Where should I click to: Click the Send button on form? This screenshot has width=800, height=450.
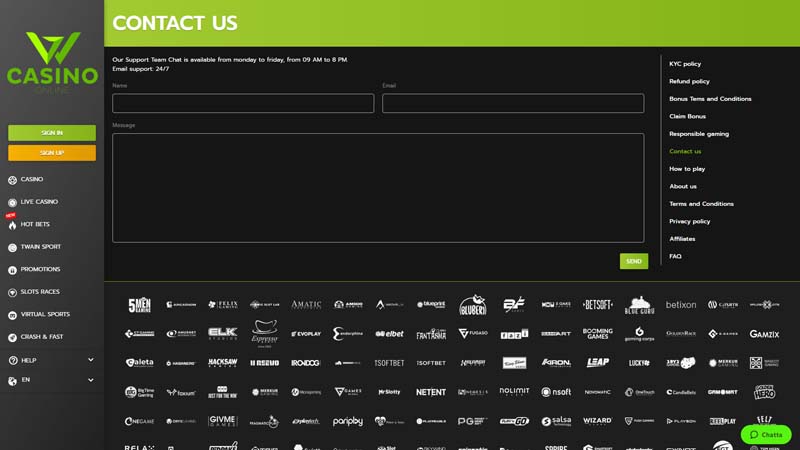point(633,261)
